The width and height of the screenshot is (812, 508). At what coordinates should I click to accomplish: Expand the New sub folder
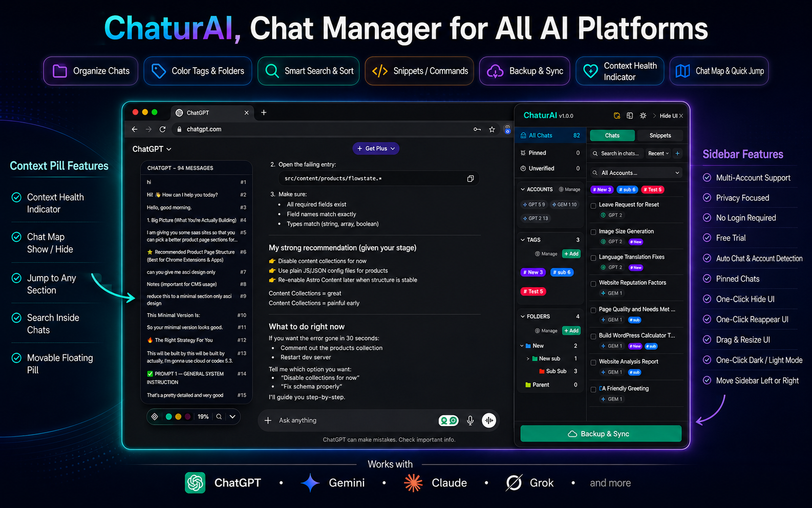click(x=528, y=359)
